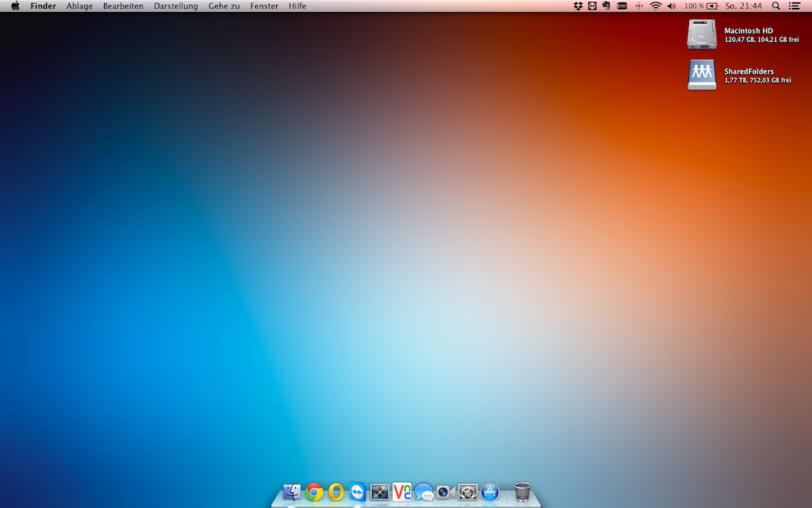
Task: Open Google Chrome from the dock
Action: click(314, 492)
